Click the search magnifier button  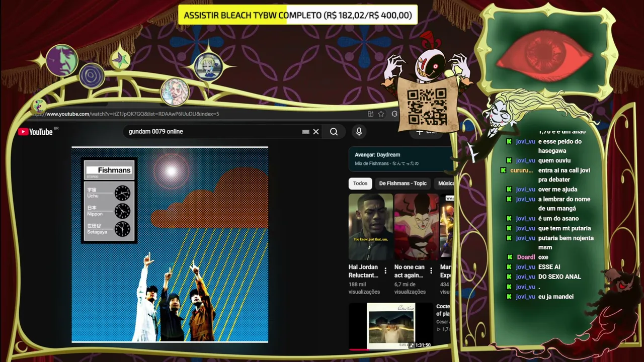coord(334,132)
